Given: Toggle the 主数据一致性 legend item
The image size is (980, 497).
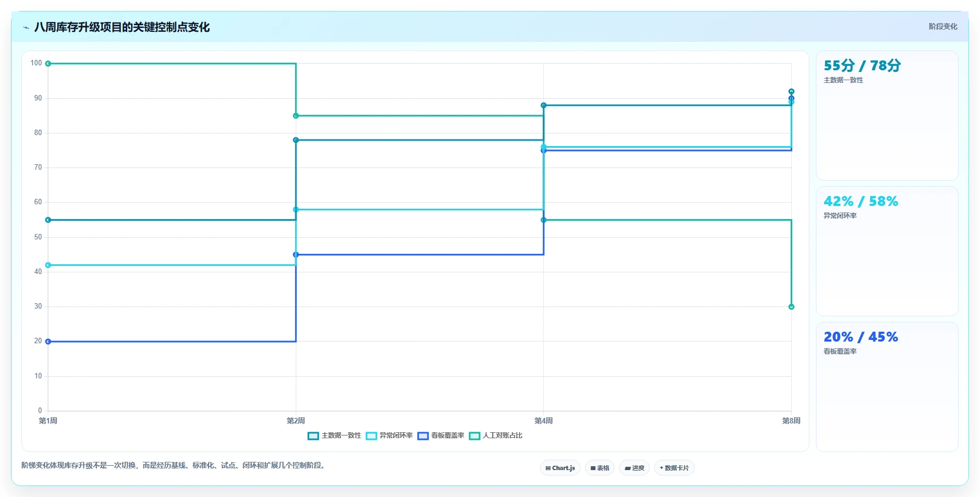Looking at the screenshot, I should pyautogui.click(x=335, y=435).
